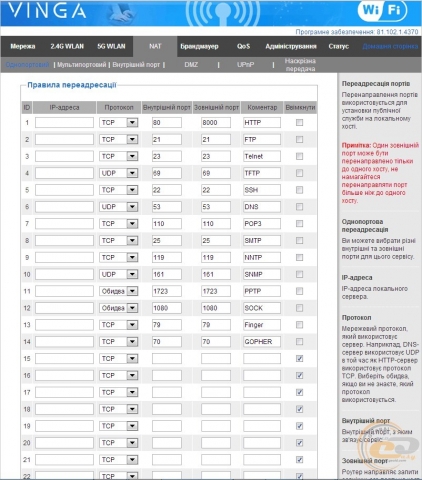Enable rule 8 SMTP checkbox
The height and width of the screenshot is (480, 422).
[299, 240]
